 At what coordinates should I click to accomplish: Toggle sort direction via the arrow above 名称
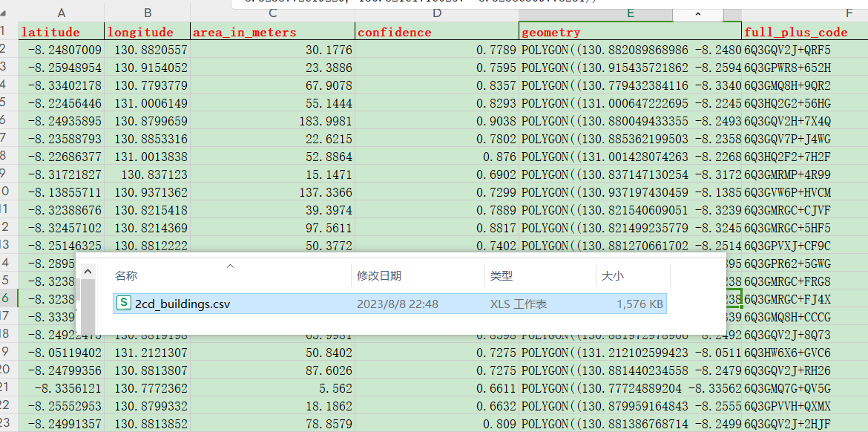point(230,266)
